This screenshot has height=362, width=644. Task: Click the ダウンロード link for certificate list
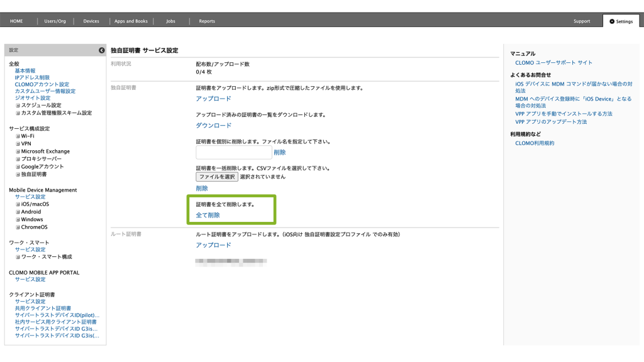pos(214,126)
